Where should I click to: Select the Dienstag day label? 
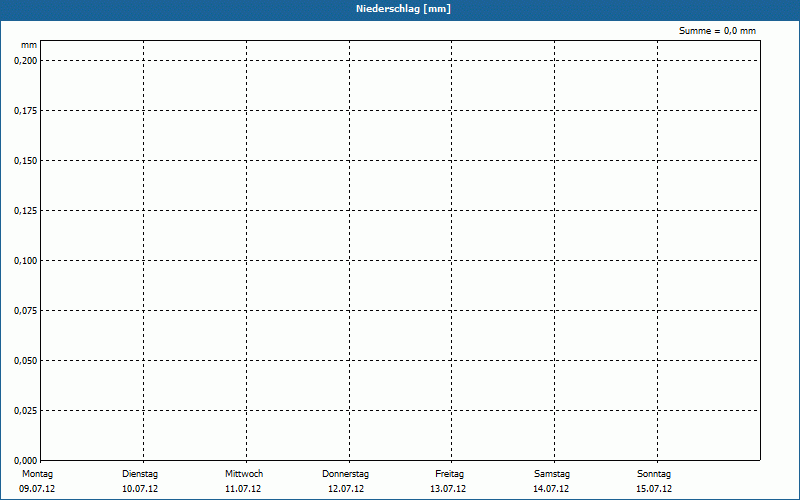(140, 474)
